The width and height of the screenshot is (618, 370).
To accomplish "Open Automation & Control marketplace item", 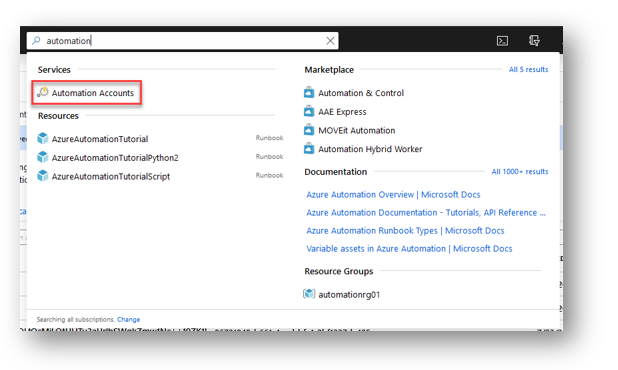I will coord(361,93).
